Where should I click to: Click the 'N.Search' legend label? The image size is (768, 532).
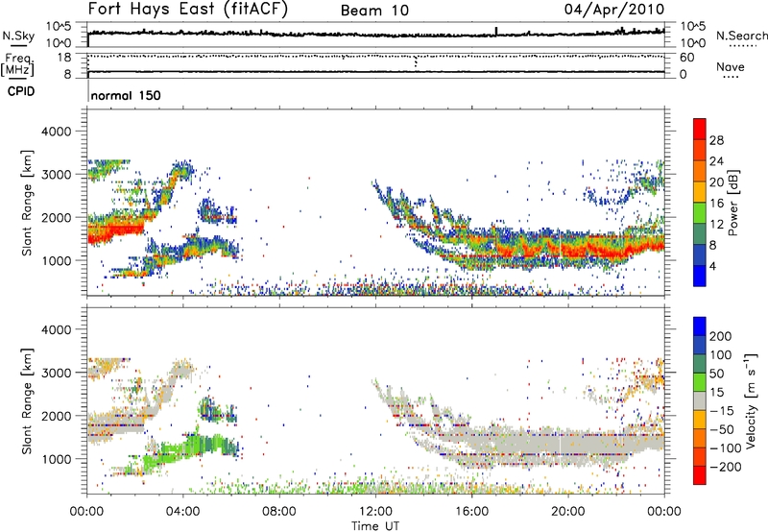tap(741, 36)
